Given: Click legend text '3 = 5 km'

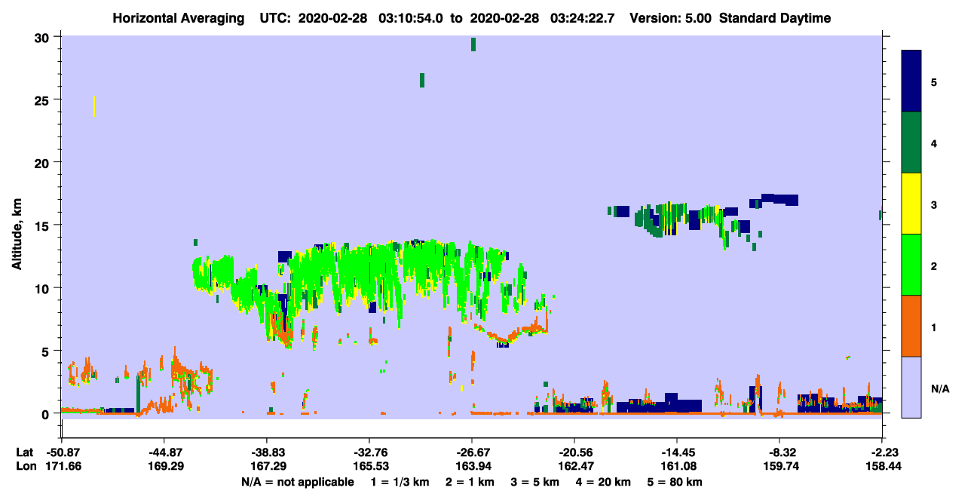Looking at the screenshot, I should (x=534, y=482).
